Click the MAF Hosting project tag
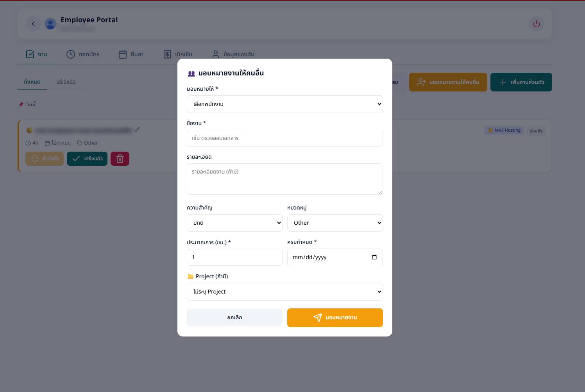The width and height of the screenshot is (585, 392). 504,131
